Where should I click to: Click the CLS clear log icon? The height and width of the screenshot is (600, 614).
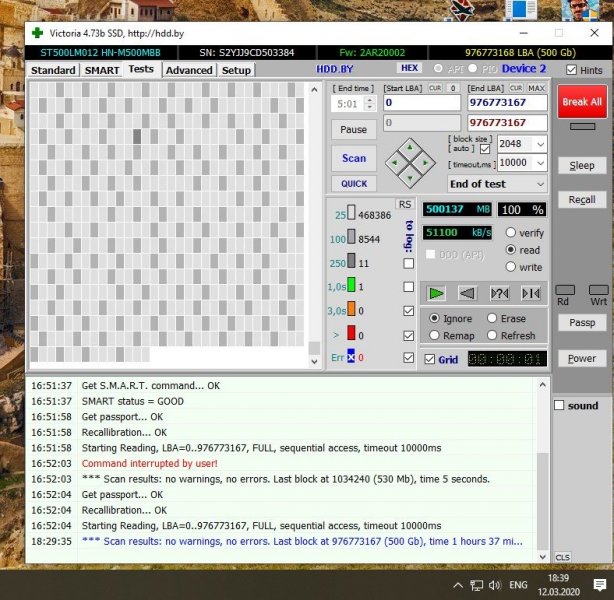tap(562, 557)
